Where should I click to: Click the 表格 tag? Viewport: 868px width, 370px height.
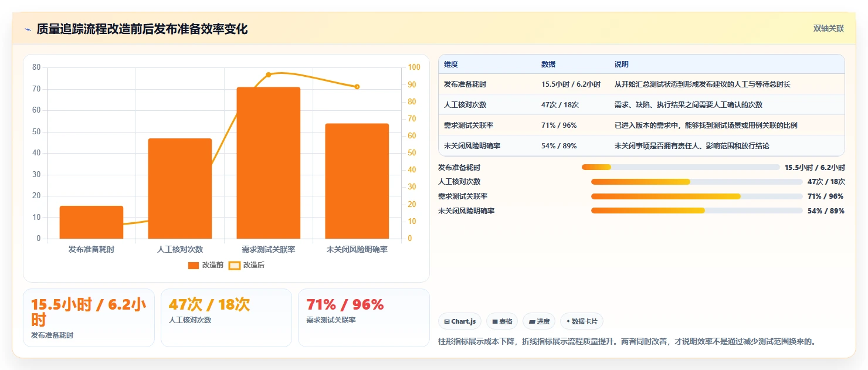click(502, 321)
